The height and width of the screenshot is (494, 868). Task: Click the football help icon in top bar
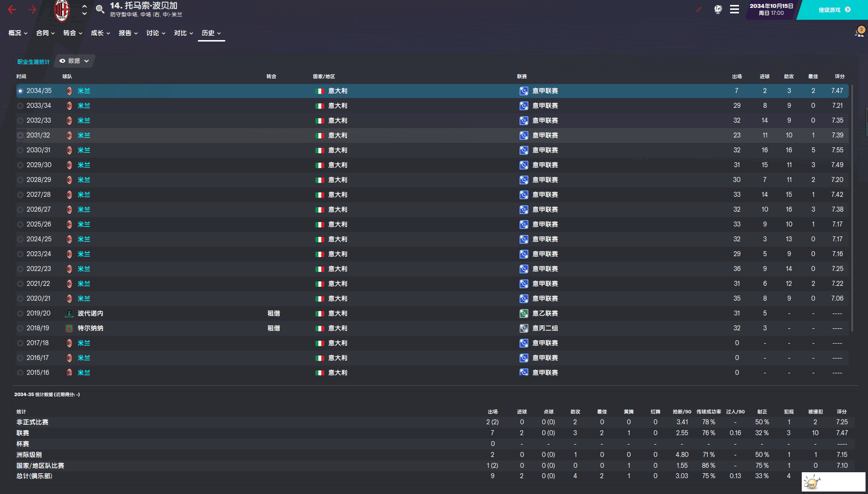click(x=718, y=9)
